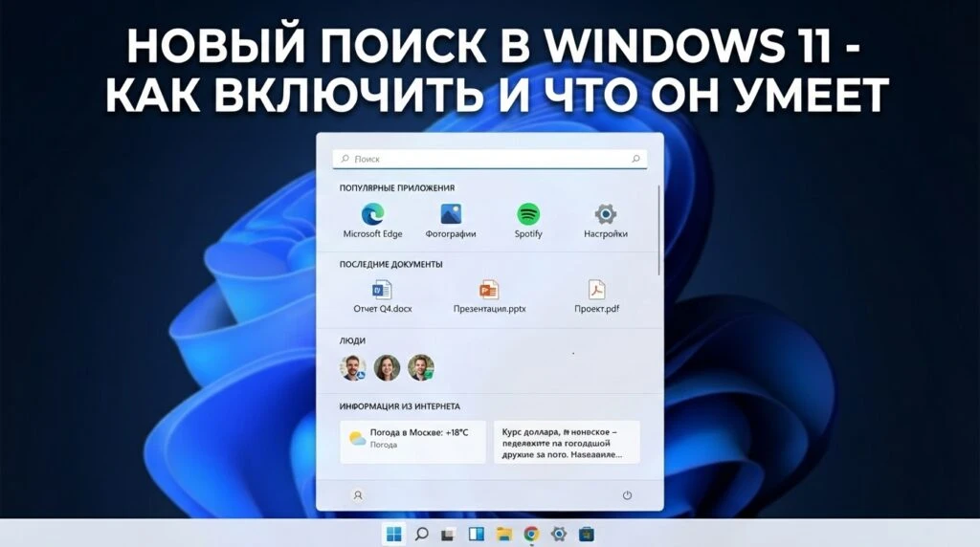The width and height of the screenshot is (980, 547).
Task: Select the woman's avatar under Люди
Action: click(x=387, y=368)
